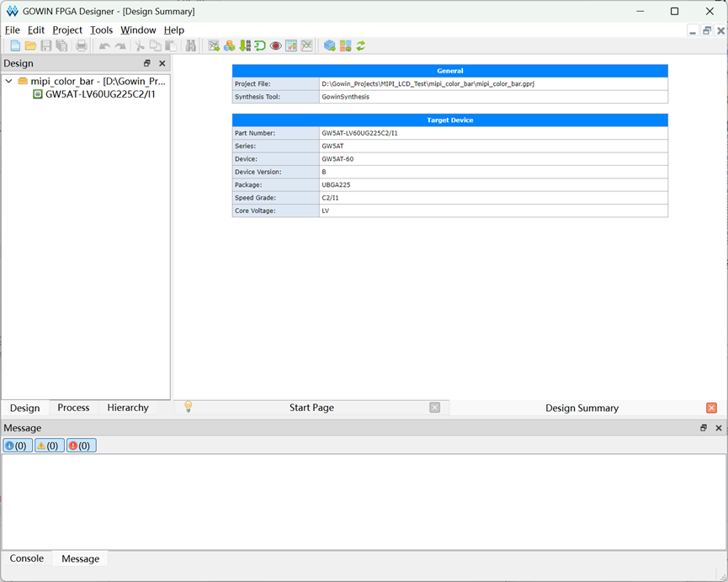Click the blue cube with arrow icon

coord(330,45)
